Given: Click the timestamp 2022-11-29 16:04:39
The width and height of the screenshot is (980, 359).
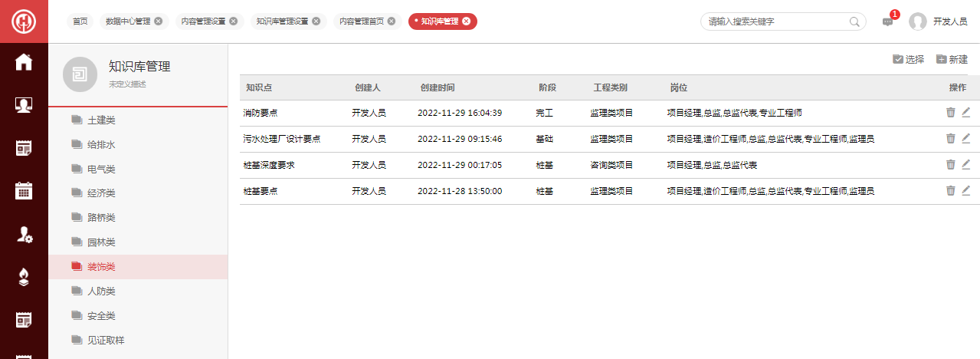Looking at the screenshot, I should tap(460, 113).
